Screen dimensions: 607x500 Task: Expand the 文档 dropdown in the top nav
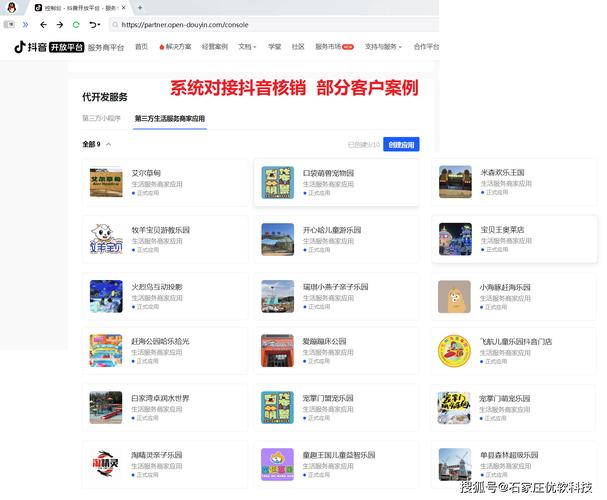(x=247, y=47)
